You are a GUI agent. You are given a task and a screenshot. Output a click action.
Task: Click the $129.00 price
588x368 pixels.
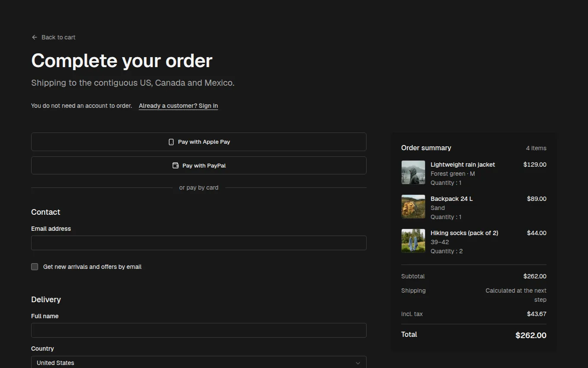(x=535, y=165)
